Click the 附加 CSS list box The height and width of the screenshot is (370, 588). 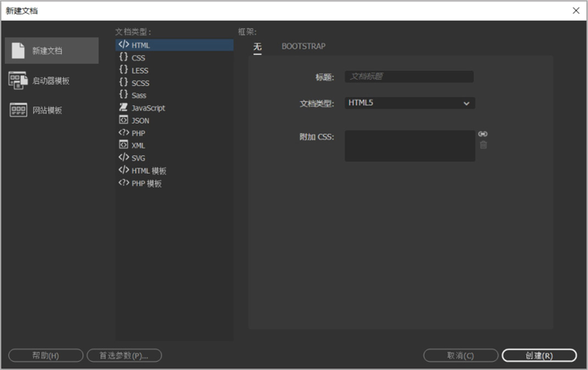click(x=409, y=146)
